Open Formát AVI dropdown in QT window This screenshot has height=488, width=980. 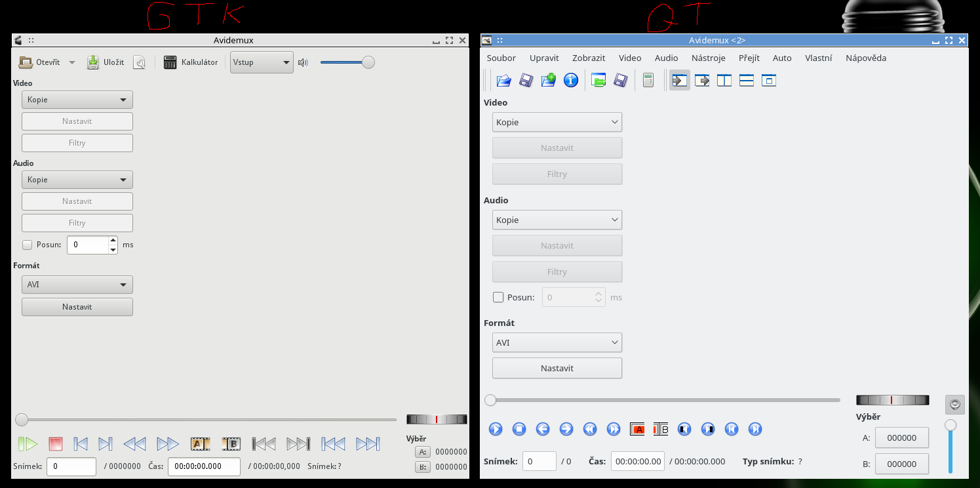pyautogui.click(x=557, y=342)
